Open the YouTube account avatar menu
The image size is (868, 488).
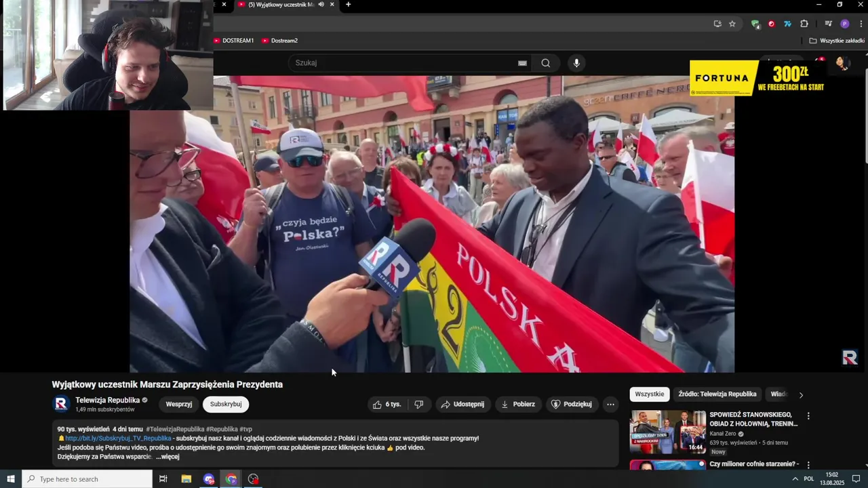pos(842,64)
